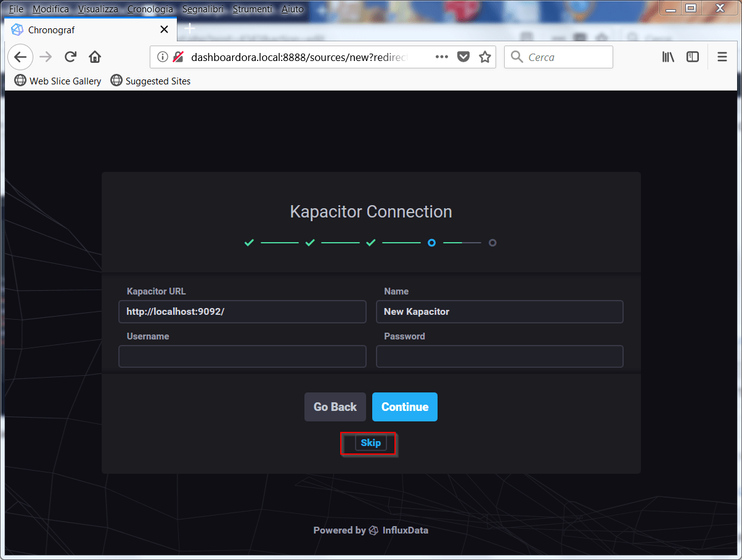Image resolution: width=742 pixels, height=560 pixels.
Task: Click the Forward arrow in the toolbar
Action: point(46,57)
